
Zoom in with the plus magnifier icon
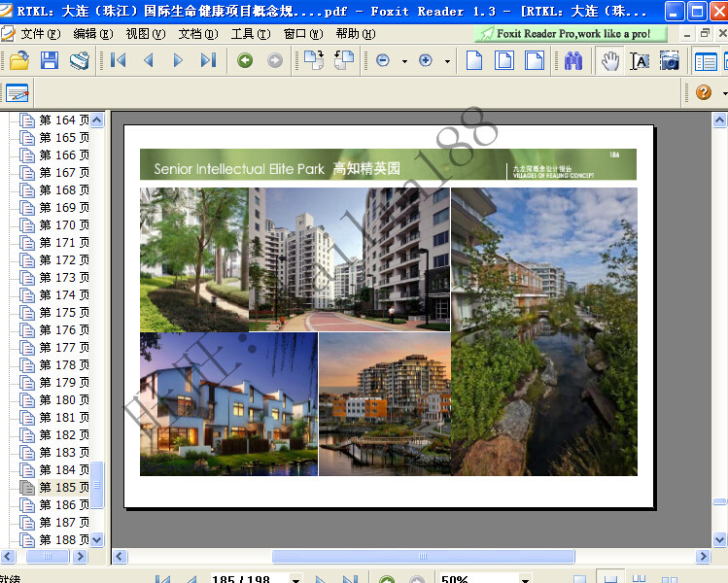coord(426,60)
